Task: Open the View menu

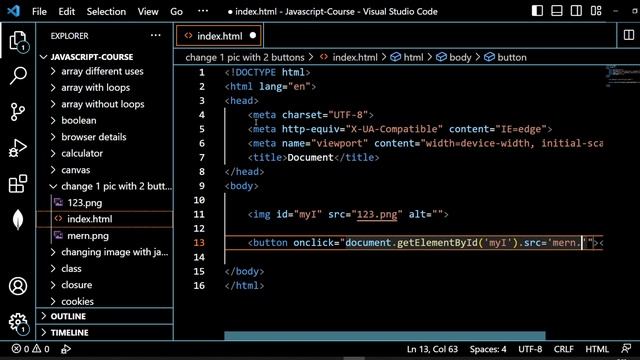Action: coord(148,11)
